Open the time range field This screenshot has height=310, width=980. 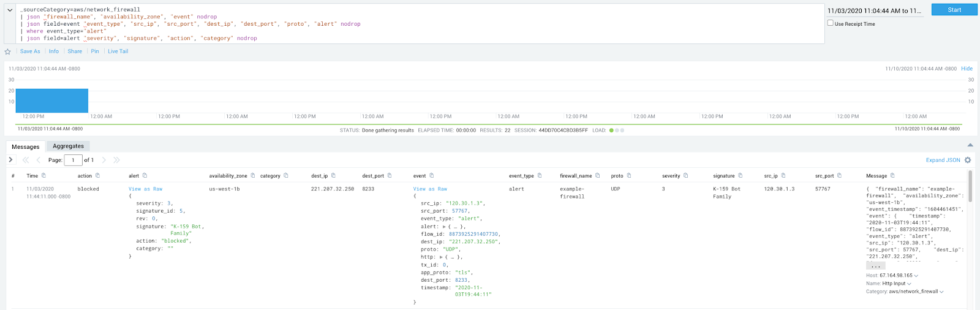(875, 11)
